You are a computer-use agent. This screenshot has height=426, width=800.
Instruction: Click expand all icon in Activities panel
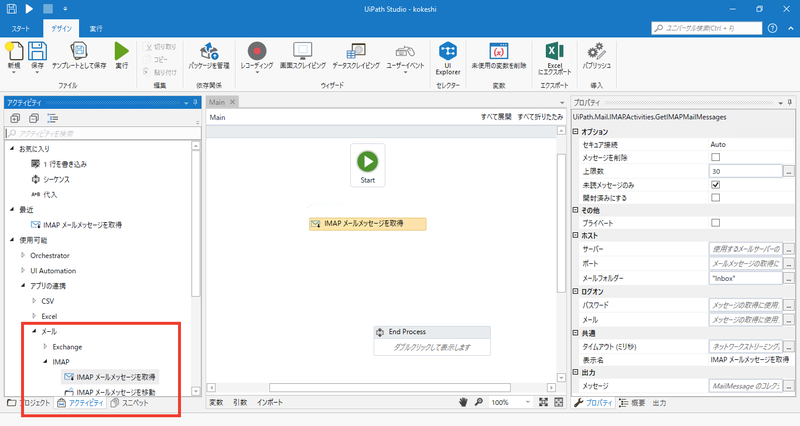pyautogui.click(x=15, y=118)
